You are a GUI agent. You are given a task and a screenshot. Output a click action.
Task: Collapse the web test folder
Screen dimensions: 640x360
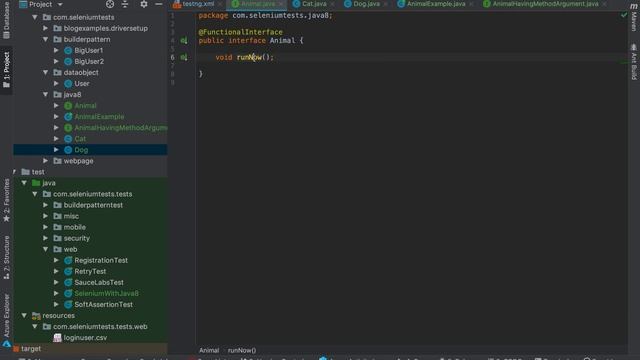(x=45, y=249)
